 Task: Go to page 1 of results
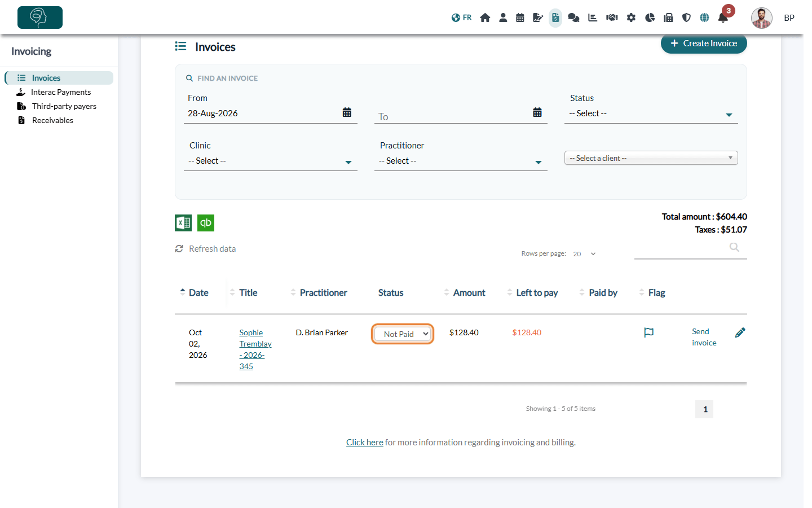[704, 409]
